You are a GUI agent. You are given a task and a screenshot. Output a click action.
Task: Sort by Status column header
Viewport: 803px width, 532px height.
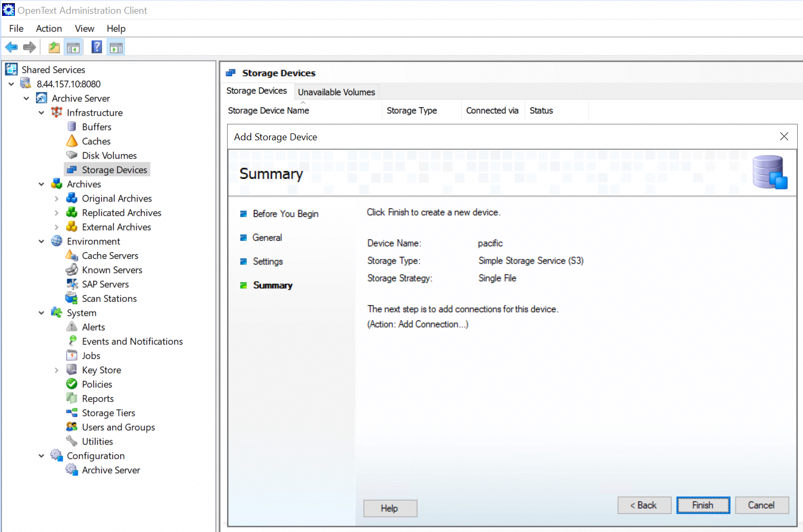pos(556,111)
